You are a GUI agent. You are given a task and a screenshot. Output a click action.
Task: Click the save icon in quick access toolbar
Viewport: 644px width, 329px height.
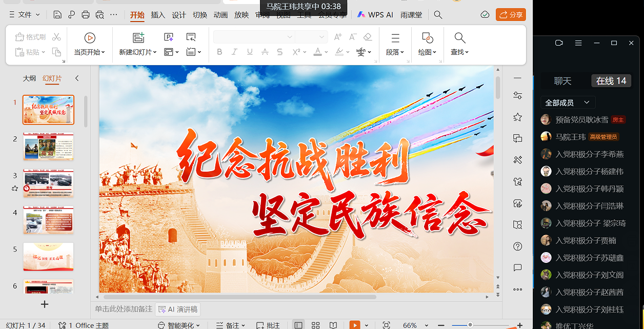[57, 15]
